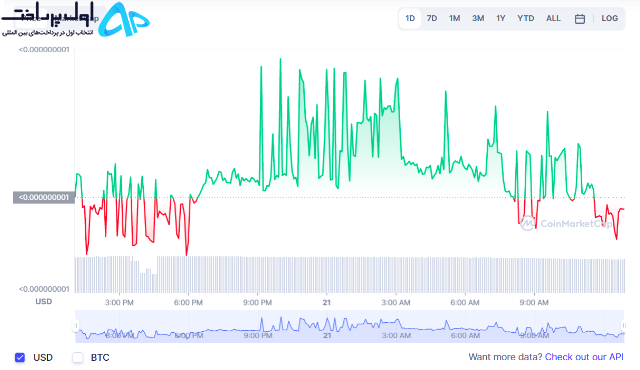Screen dimensions: 640x370
Task: Click the 21 date marker on axis
Action: point(327,302)
